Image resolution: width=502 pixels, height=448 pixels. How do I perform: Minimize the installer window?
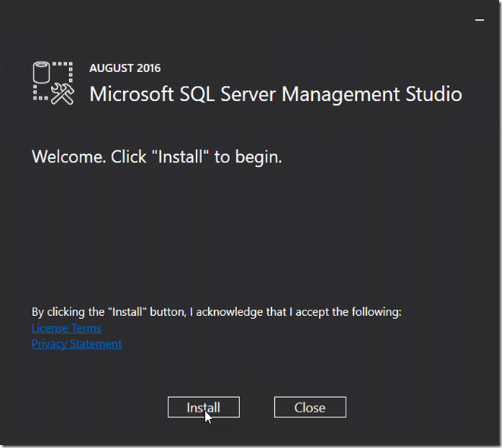tap(479, 21)
